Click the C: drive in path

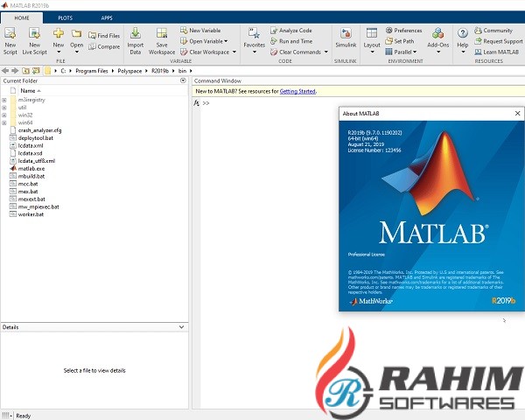point(63,71)
